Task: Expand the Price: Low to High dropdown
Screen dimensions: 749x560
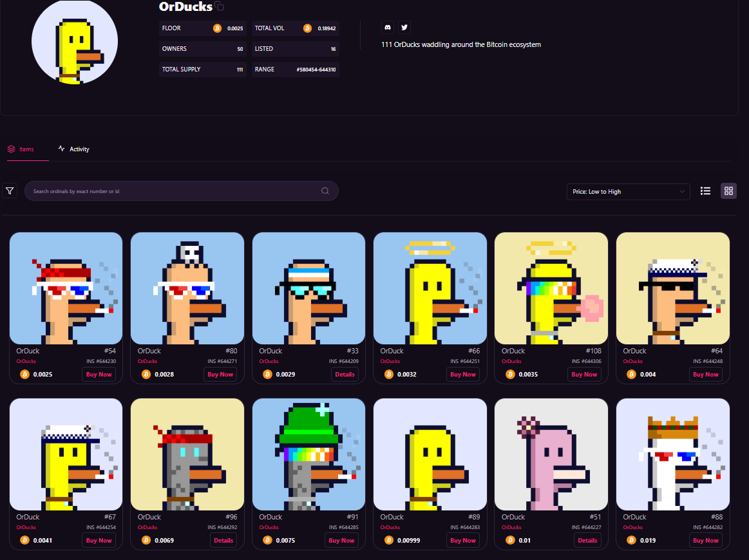Action: point(628,191)
